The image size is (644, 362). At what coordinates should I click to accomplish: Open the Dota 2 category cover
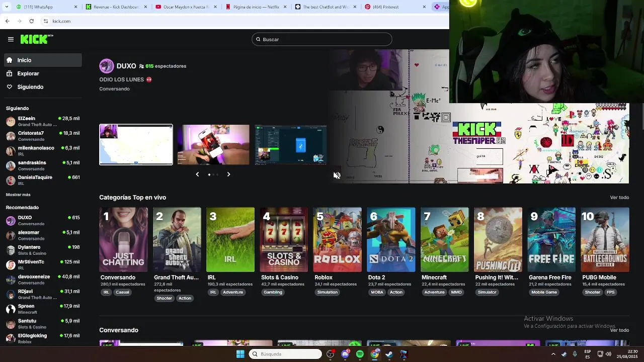click(x=391, y=240)
